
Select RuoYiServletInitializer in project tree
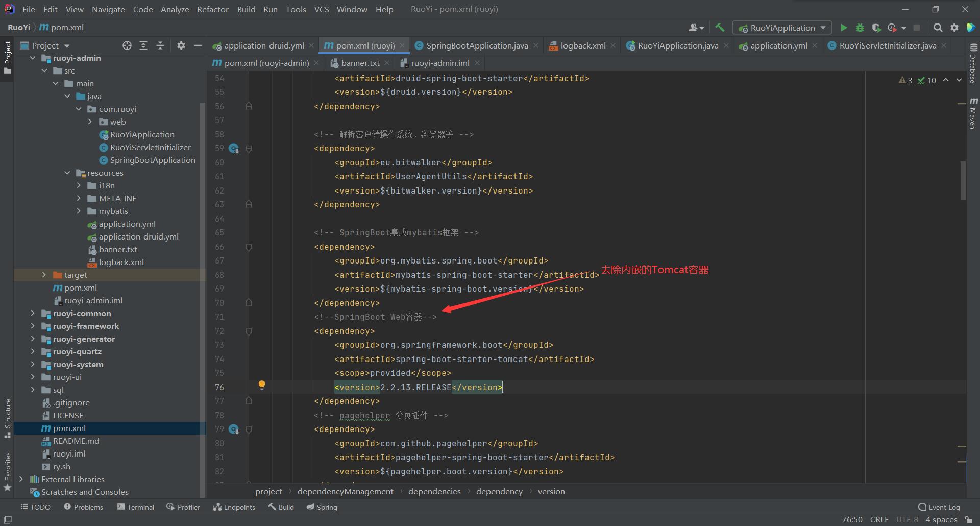[x=150, y=147]
